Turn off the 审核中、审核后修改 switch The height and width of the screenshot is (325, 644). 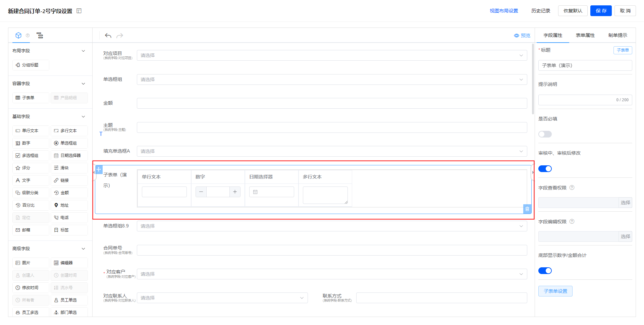[x=545, y=169]
